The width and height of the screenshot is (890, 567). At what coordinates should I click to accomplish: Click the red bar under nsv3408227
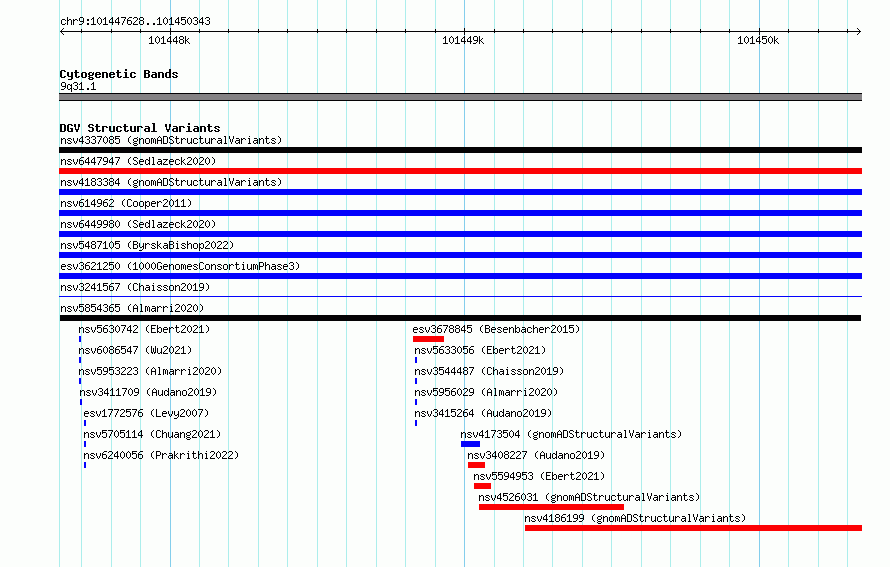(477, 465)
